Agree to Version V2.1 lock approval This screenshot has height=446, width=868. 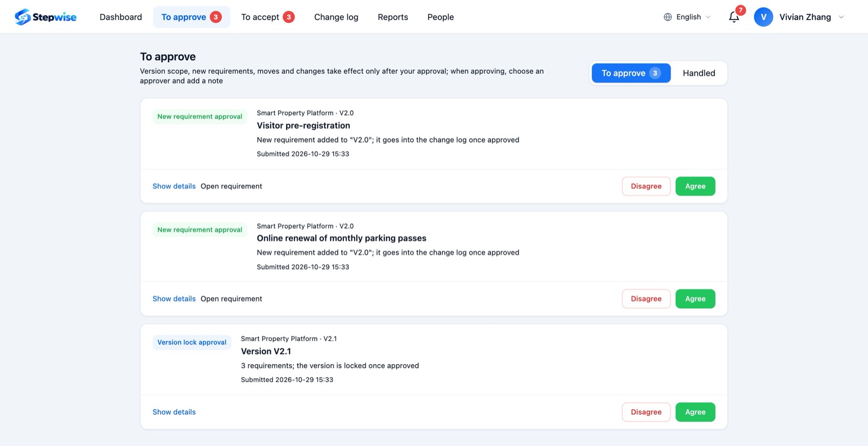(695, 412)
